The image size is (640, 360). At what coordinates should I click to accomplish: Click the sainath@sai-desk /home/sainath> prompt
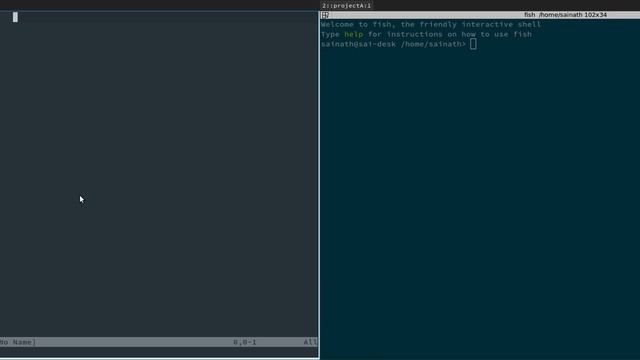(393, 44)
